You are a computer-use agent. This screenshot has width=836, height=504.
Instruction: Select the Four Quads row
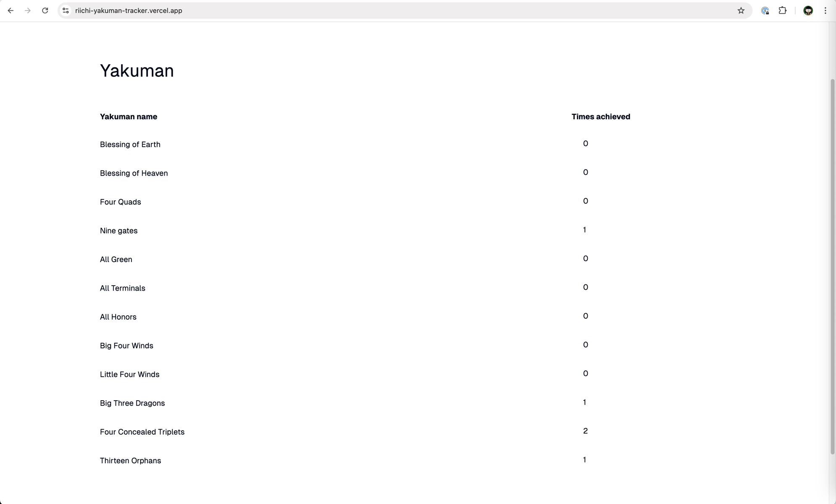click(x=120, y=202)
